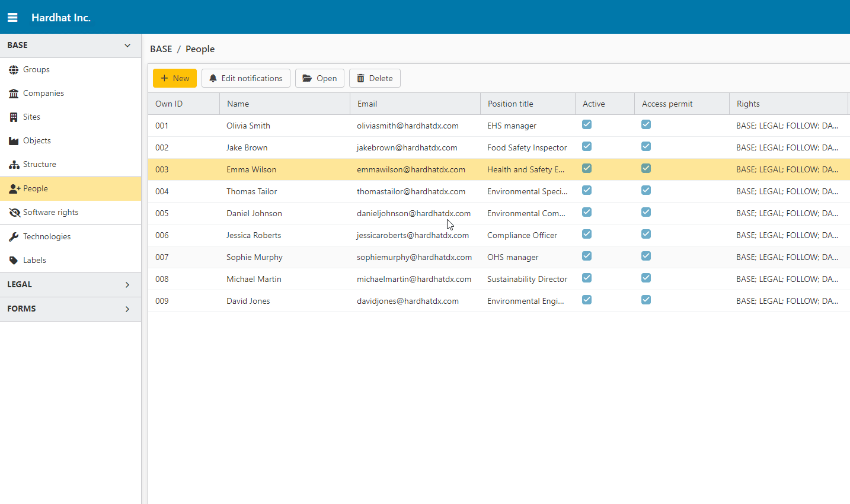The height and width of the screenshot is (504, 850).
Task: Toggle Active checkbox for Jake Brown
Action: click(x=587, y=146)
